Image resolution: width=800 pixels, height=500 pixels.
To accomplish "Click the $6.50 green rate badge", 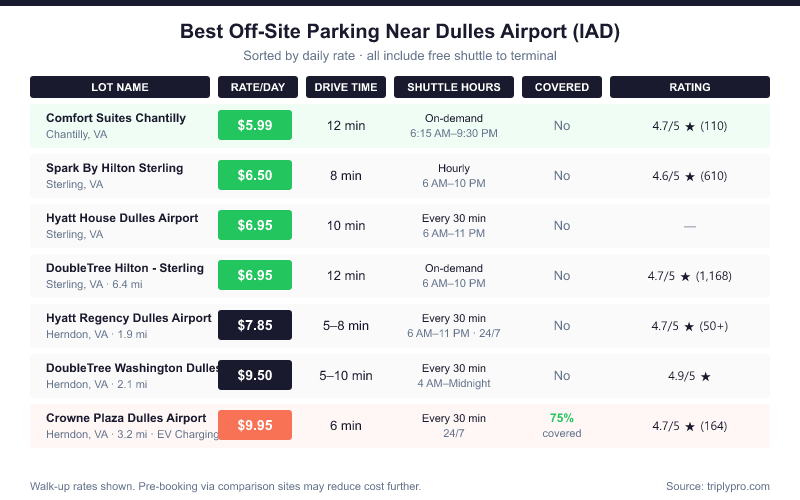I will pos(255,176).
